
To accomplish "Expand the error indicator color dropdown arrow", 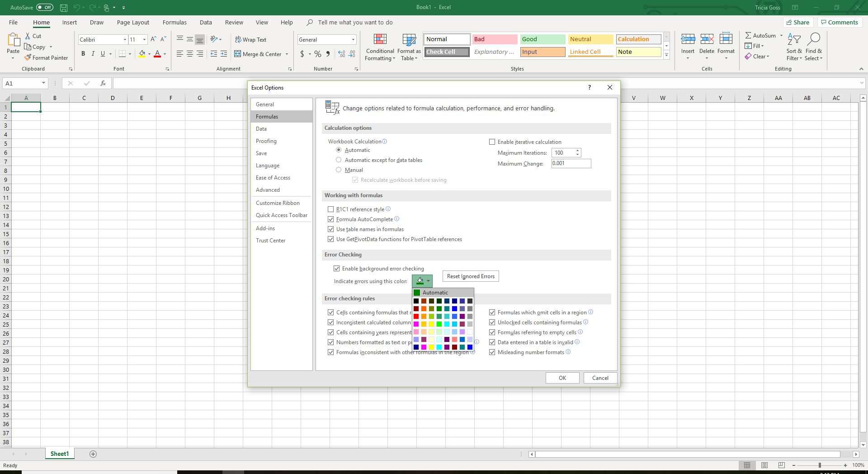I will tap(428, 281).
